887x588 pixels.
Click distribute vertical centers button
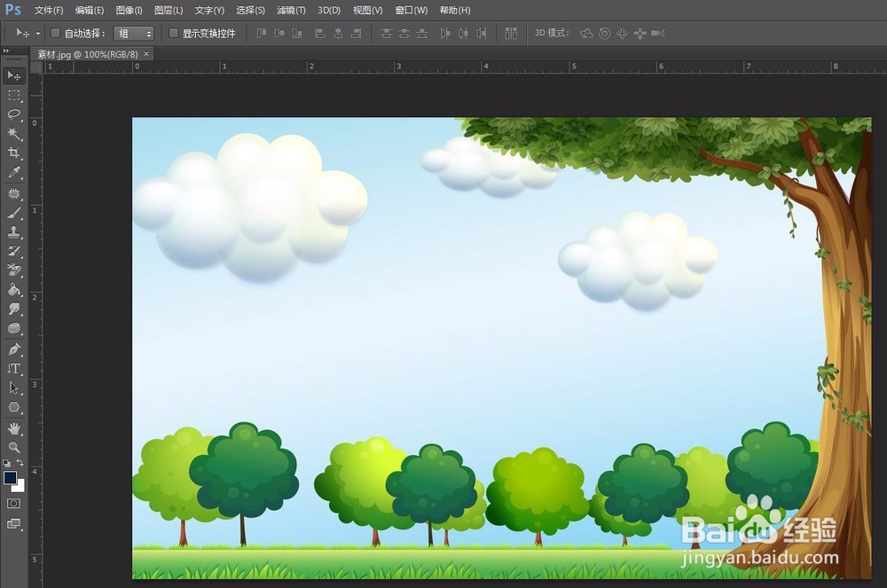pyautogui.click(x=404, y=34)
